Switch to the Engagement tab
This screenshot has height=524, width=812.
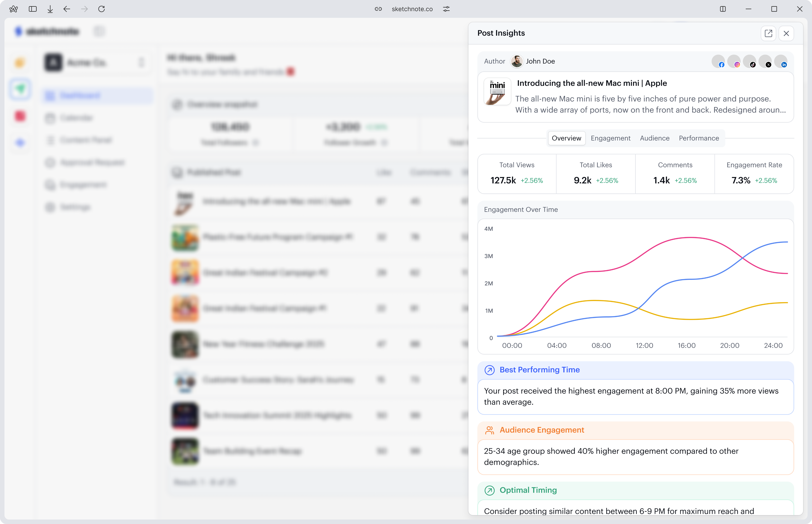point(611,138)
